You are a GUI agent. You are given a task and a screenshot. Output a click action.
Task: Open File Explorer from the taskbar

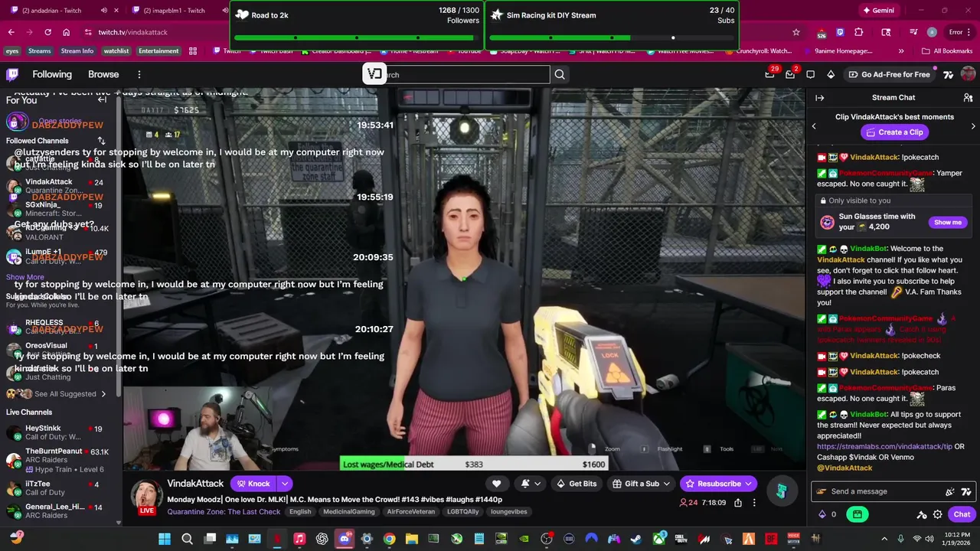(x=411, y=539)
